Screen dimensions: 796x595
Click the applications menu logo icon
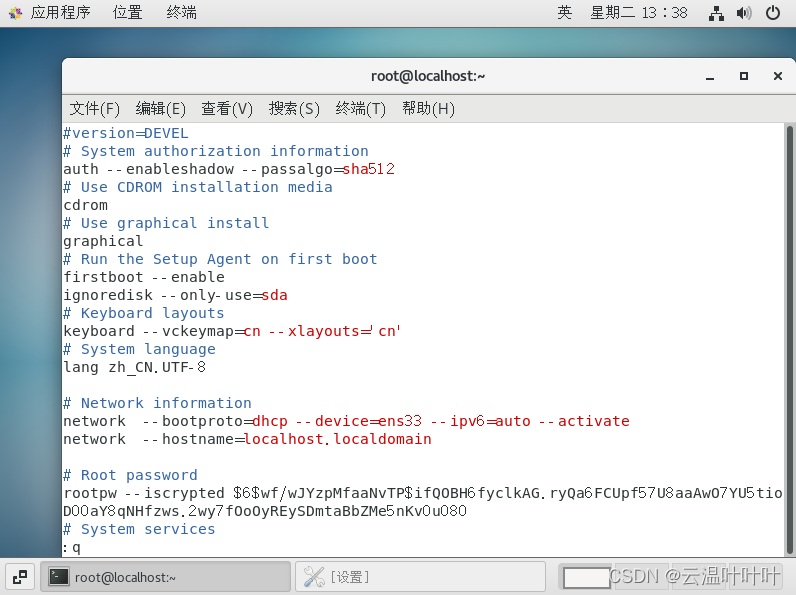tap(15, 13)
